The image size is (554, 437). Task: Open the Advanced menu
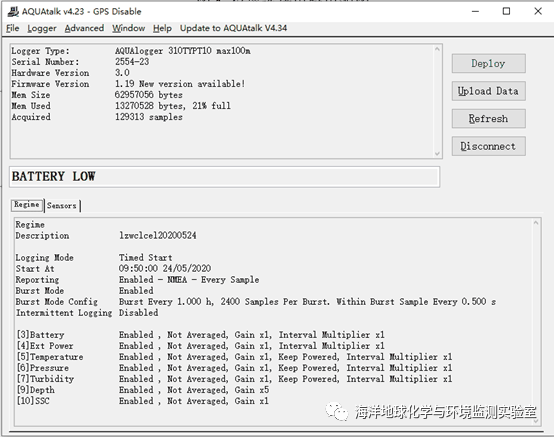pos(84,28)
